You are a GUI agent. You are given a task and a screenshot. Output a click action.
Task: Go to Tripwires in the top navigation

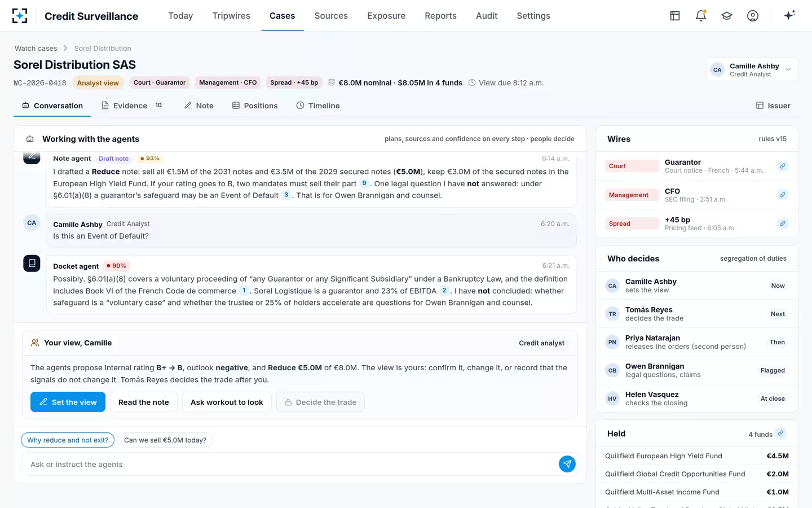[x=231, y=16]
